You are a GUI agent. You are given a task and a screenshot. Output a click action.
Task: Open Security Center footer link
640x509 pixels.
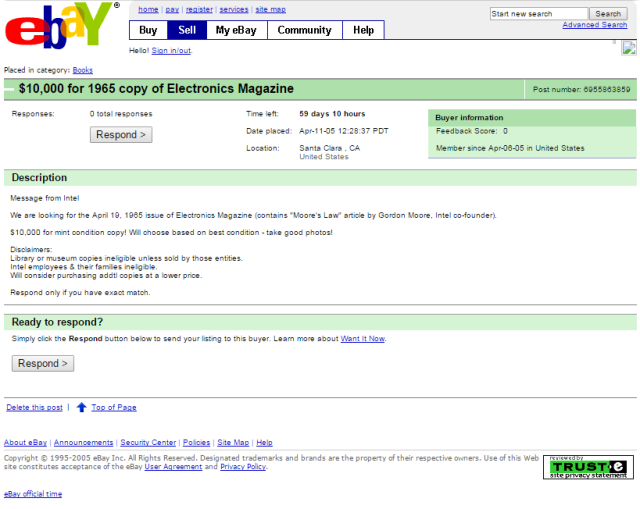(148, 442)
